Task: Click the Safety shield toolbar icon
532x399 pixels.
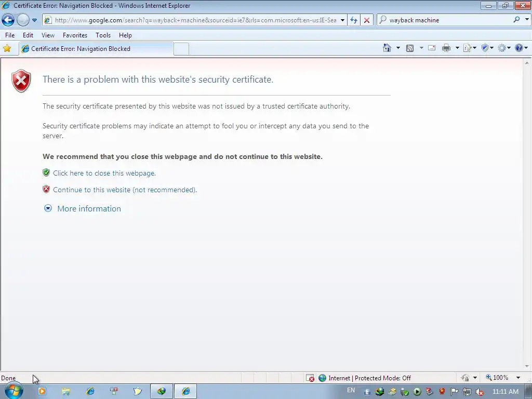Action: pyautogui.click(x=485, y=48)
